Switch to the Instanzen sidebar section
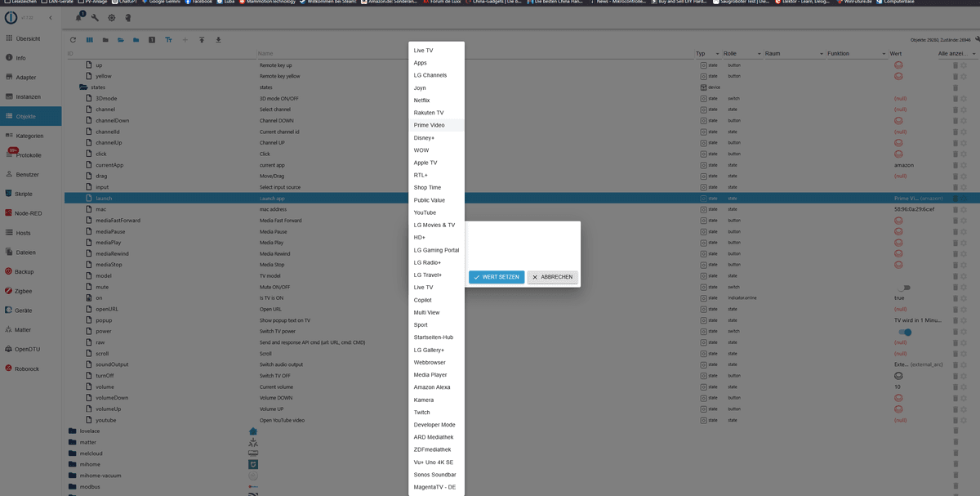This screenshot has width=980, height=496. (x=28, y=96)
